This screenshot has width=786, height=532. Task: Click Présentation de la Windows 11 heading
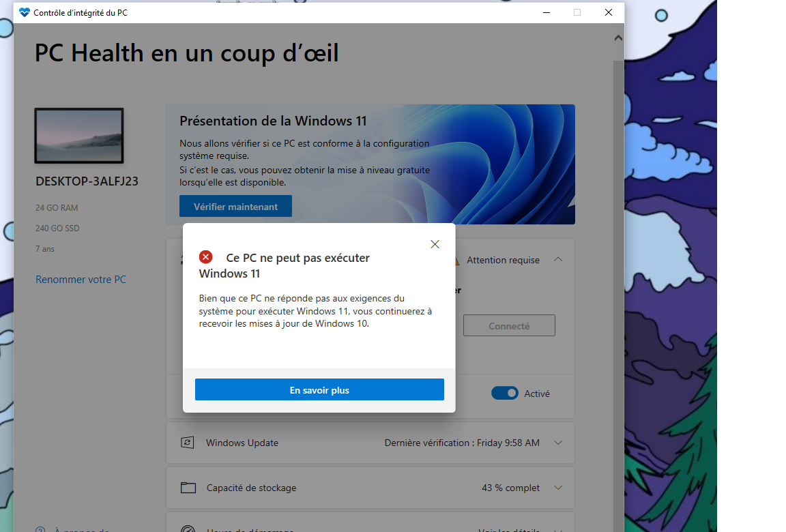(273, 121)
